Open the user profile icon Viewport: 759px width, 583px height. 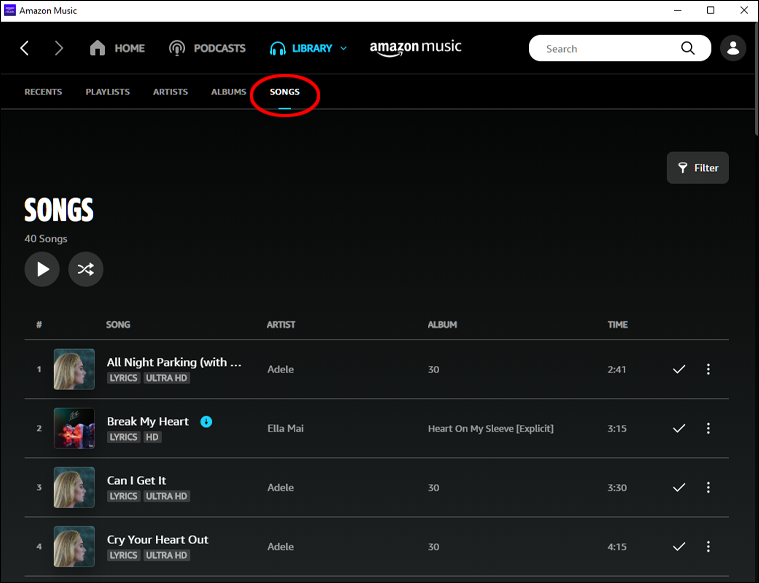[733, 48]
